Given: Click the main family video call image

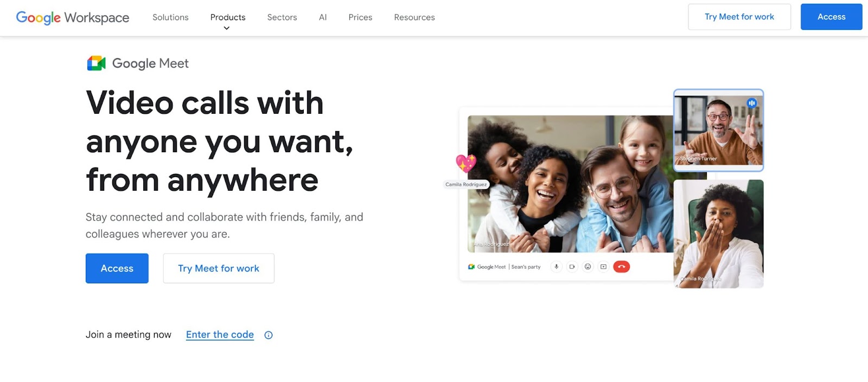Looking at the screenshot, I should [x=571, y=184].
